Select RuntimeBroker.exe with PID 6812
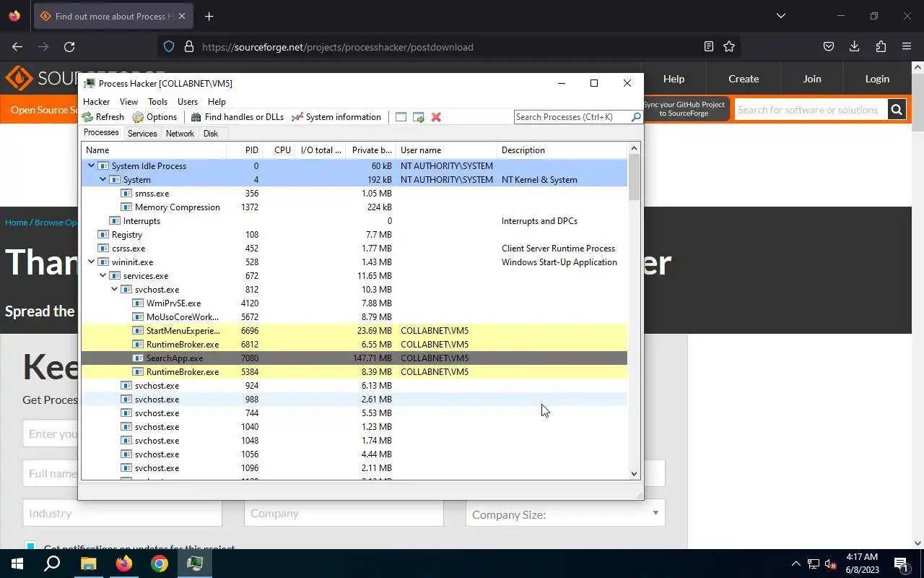The height and width of the screenshot is (578, 924). coord(354,345)
